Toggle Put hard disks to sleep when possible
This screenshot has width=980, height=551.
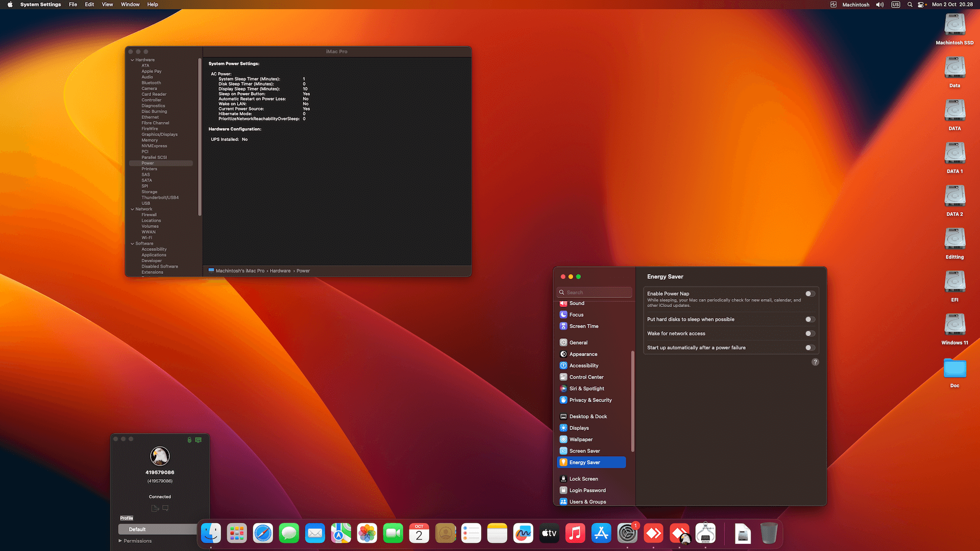point(809,319)
